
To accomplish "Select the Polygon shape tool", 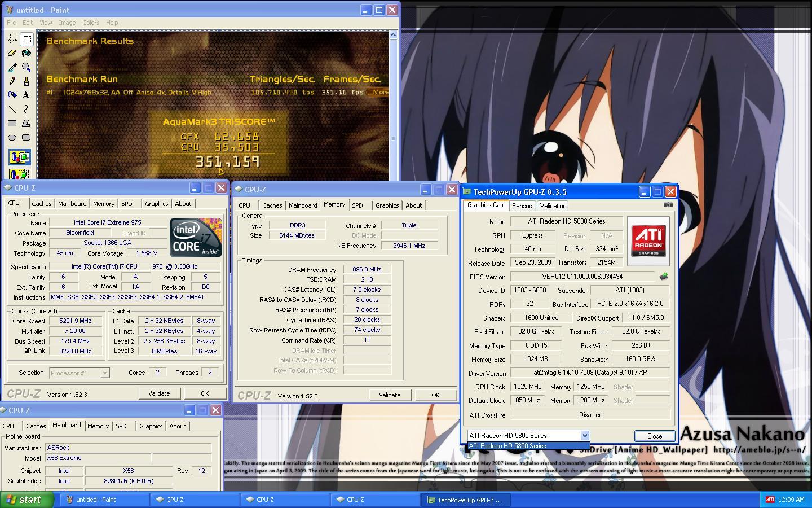I will pyautogui.click(x=27, y=124).
